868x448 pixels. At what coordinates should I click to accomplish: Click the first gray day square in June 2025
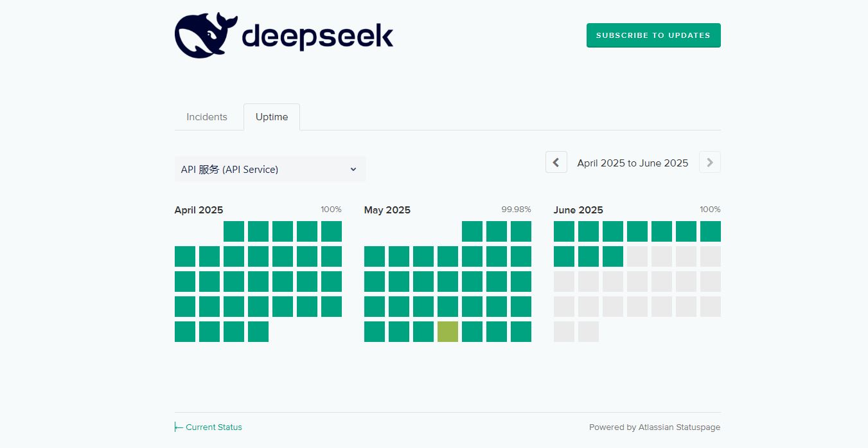pos(637,256)
